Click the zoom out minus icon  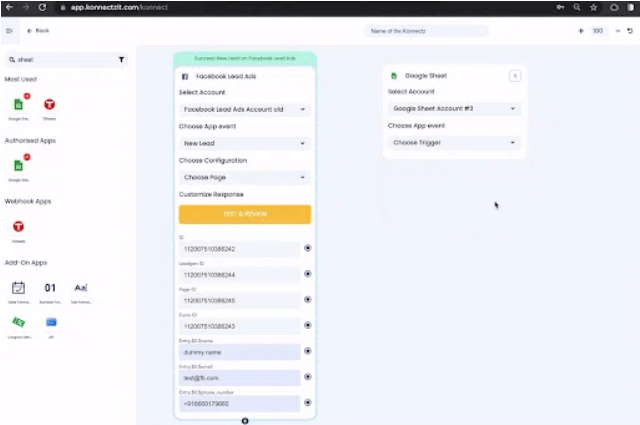(x=618, y=31)
